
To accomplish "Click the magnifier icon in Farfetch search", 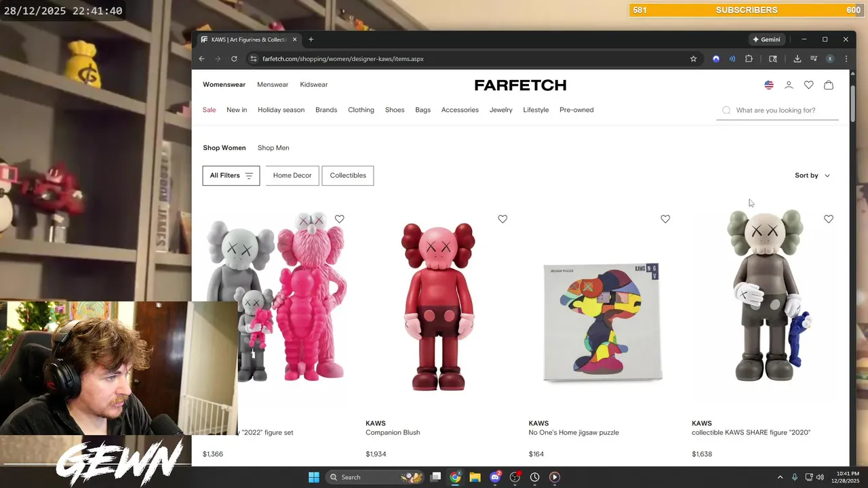I will 726,110.
